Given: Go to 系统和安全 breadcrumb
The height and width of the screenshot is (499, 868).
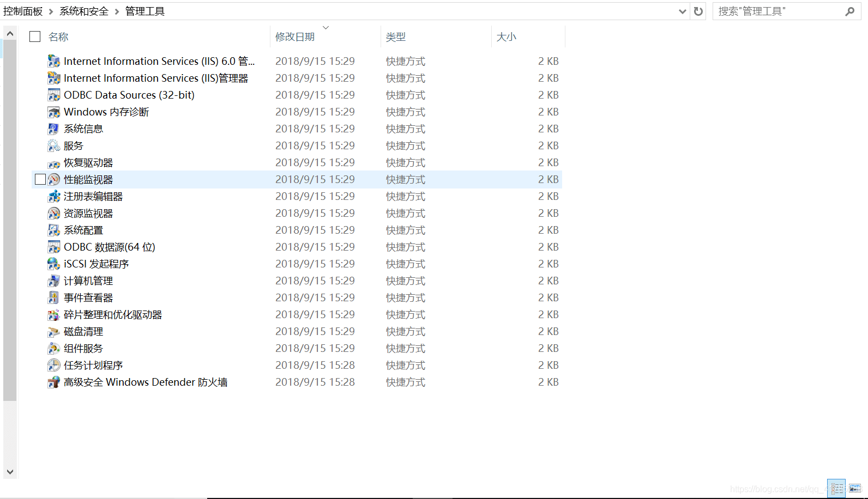Looking at the screenshot, I should 84,11.
